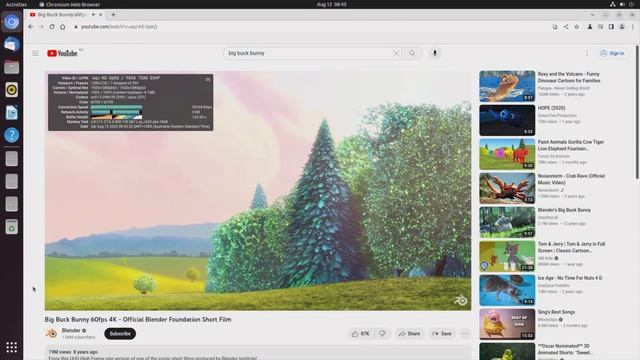Open the Trash from the dock
Image resolution: width=640 pixels, height=360 pixels.
pos(11,227)
